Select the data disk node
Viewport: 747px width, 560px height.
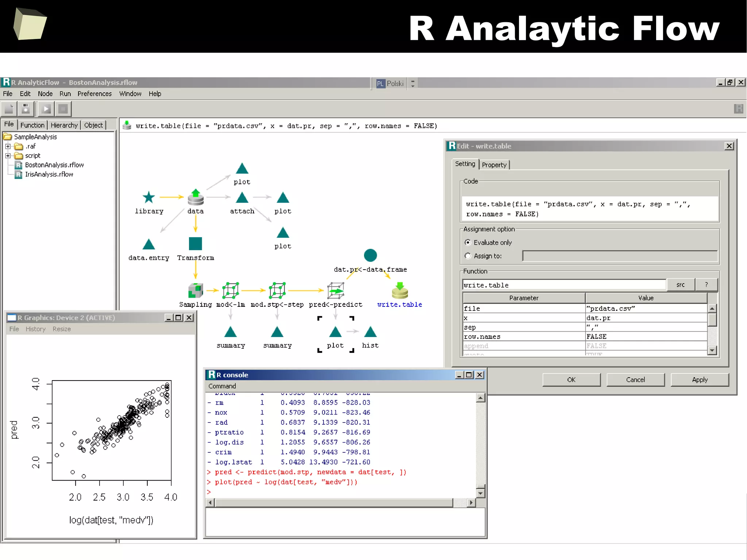click(x=196, y=197)
